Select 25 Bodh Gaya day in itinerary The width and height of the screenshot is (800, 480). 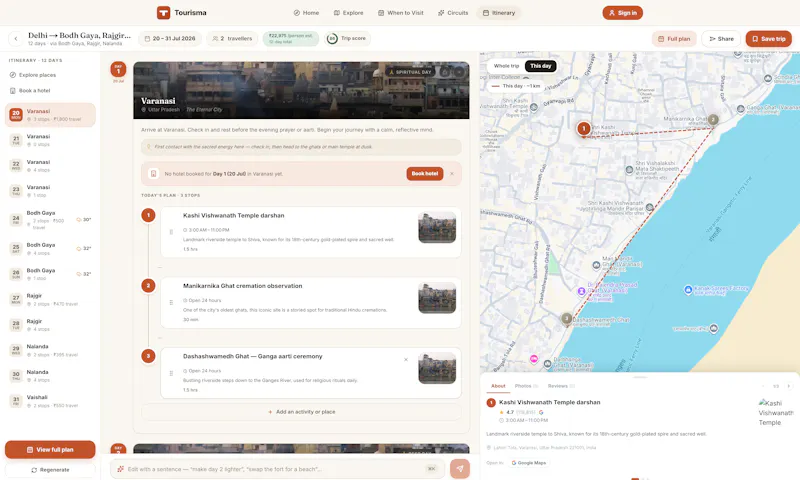click(x=50, y=248)
